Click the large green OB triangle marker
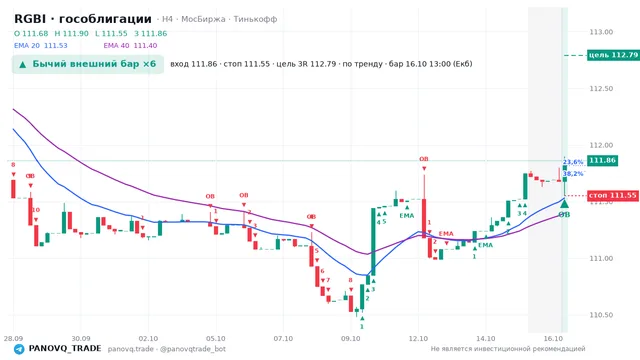Image resolution: width=640 pixels, height=360 pixels. 564,203
